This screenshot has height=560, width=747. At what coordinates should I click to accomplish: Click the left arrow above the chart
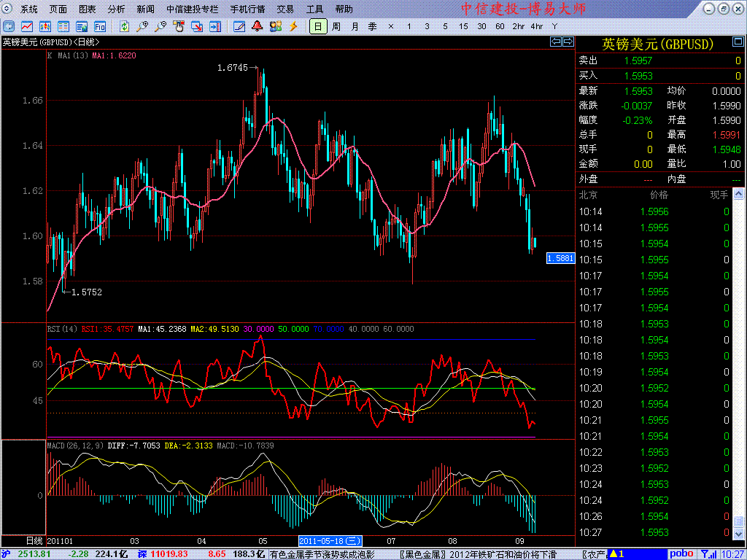coord(555,42)
